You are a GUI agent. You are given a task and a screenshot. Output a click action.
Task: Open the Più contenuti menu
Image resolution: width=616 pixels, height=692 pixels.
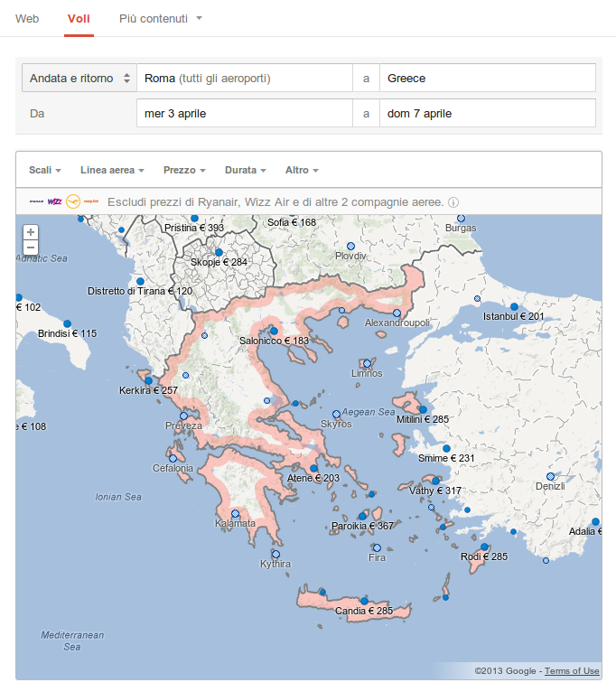pos(160,18)
